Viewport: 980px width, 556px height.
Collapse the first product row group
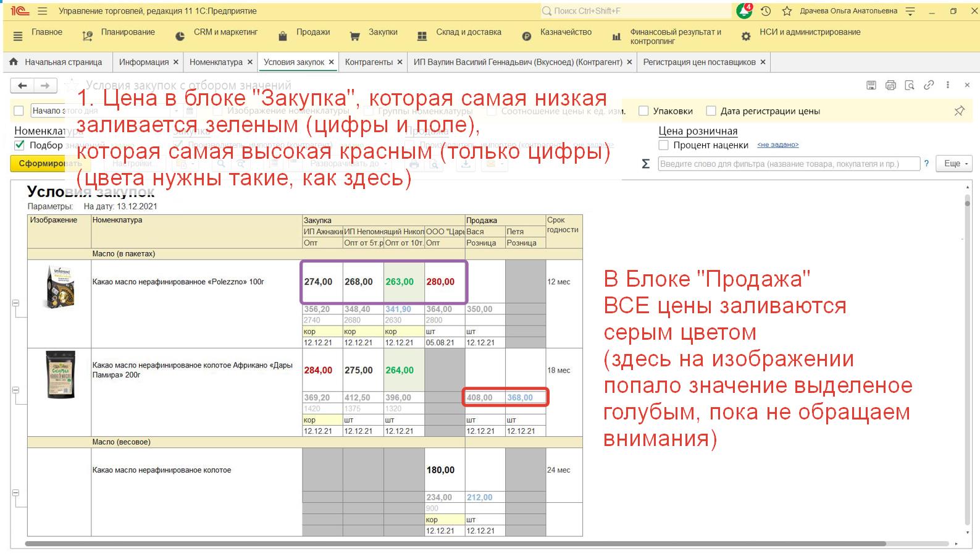click(x=16, y=303)
